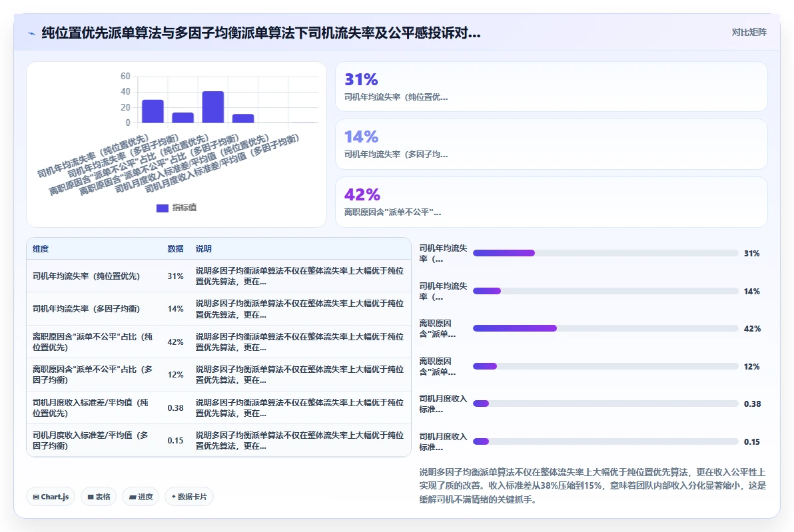The image size is (794, 532).
Task: Click the 0.38 progress bar
Action: point(605,404)
